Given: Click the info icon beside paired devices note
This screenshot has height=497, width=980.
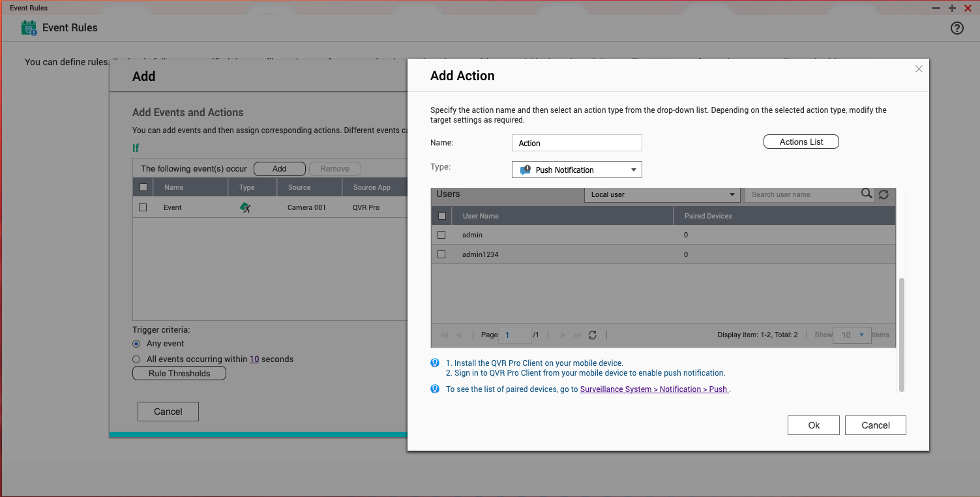Looking at the screenshot, I should coord(435,389).
